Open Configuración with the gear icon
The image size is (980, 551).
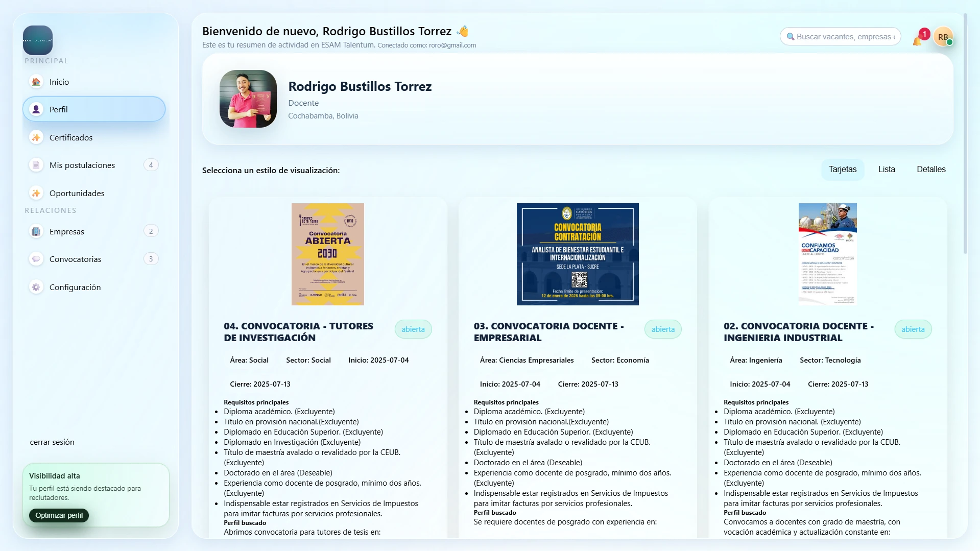pyautogui.click(x=36, y=287)
